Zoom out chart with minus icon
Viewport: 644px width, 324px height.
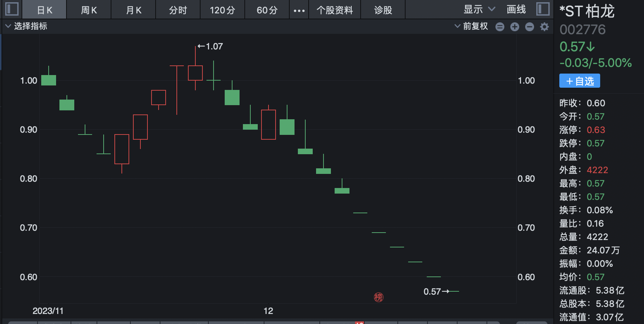click(530, 27)
